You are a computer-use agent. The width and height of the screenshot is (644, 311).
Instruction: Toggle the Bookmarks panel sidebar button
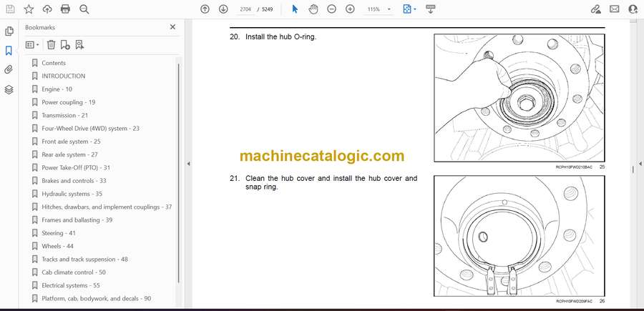pyautogui.click(x=9, y=51)
